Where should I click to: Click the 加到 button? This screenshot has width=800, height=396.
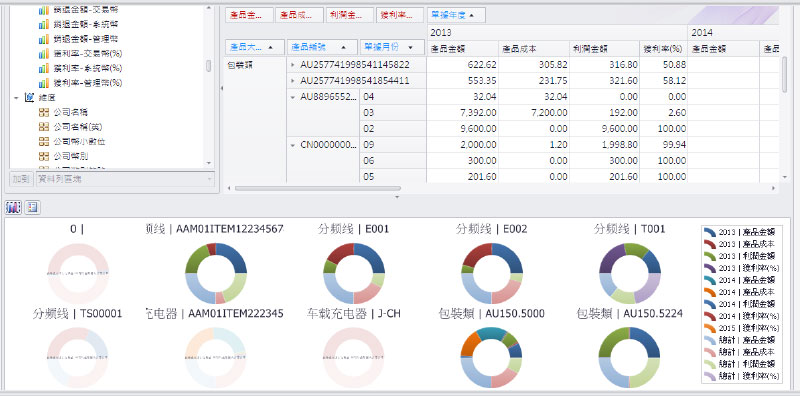[22, 179]
